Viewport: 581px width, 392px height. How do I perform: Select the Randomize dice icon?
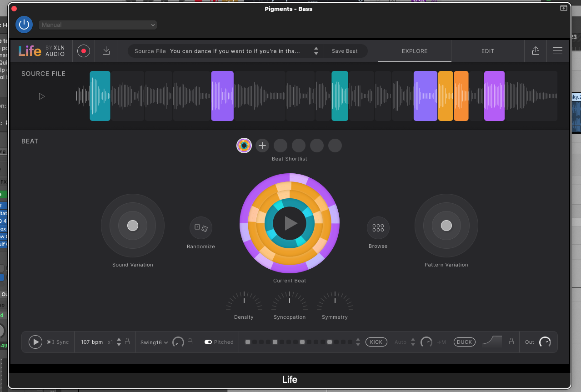(x=200, y=228)
